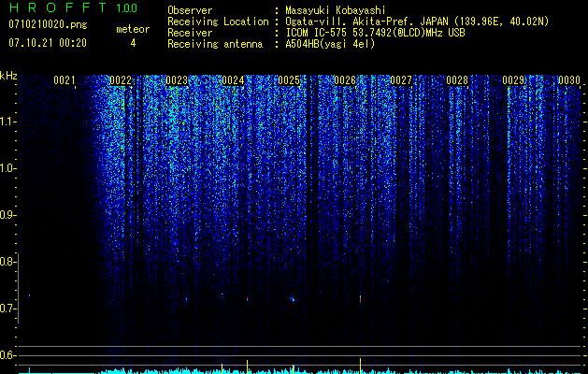The height and width of the screenshot is (374, 588).
Task: Click the 0021 time marker
Action: pyautogui.click(x=65, y=80)
